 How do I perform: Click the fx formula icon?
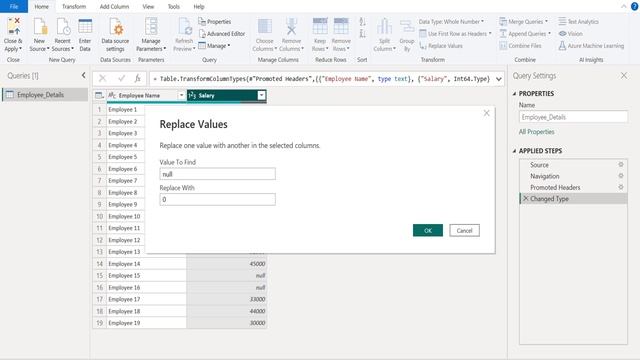point(138,78)
